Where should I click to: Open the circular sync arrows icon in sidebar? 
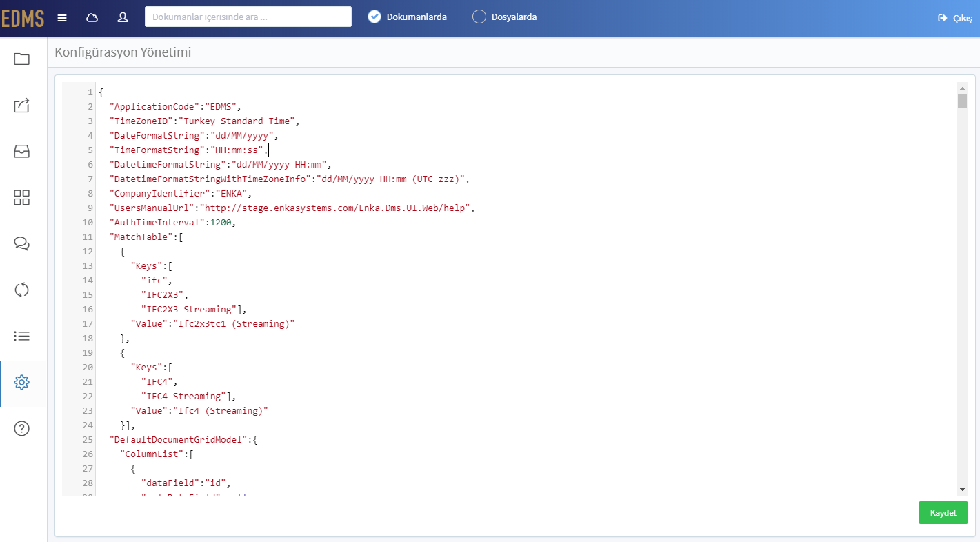tap(21, 290)
